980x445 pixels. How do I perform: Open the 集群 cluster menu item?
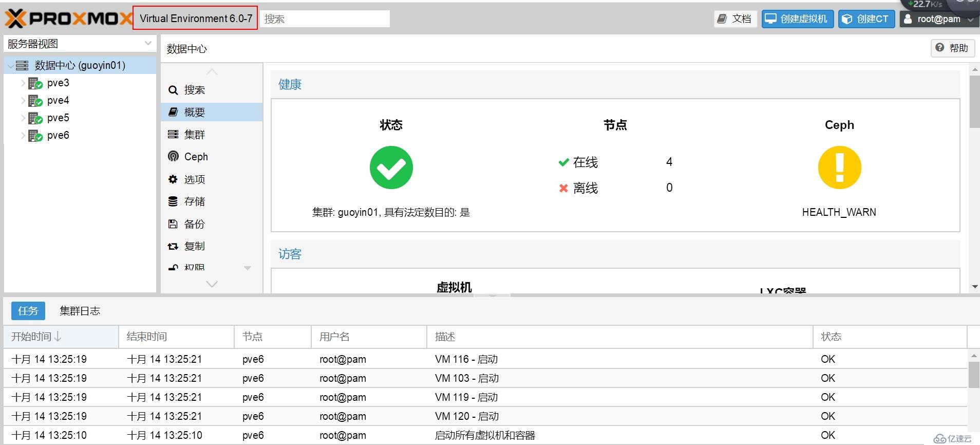[212, 134]
